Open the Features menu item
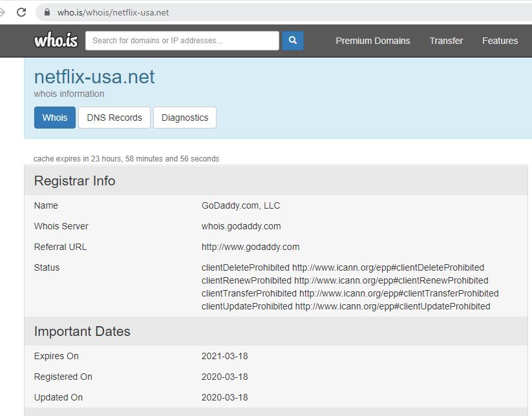The height and width of the screenshot is (416, 532). [x=500, y=41]
